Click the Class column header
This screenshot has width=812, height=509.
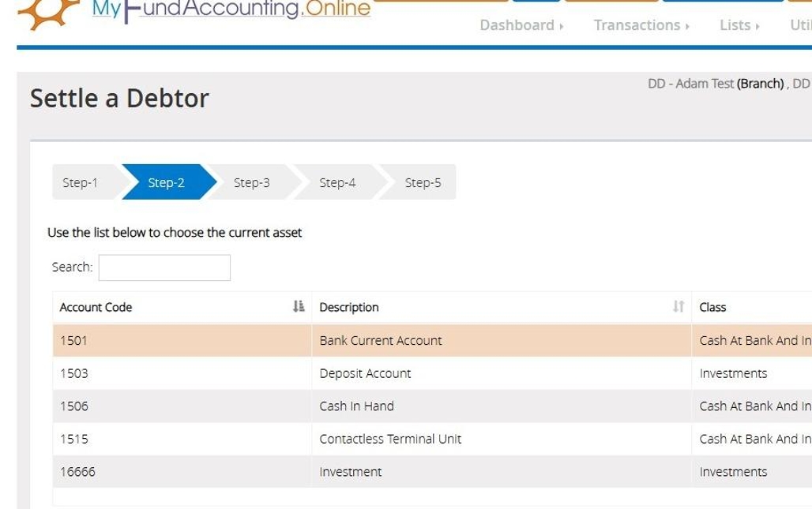coord(712,307)
